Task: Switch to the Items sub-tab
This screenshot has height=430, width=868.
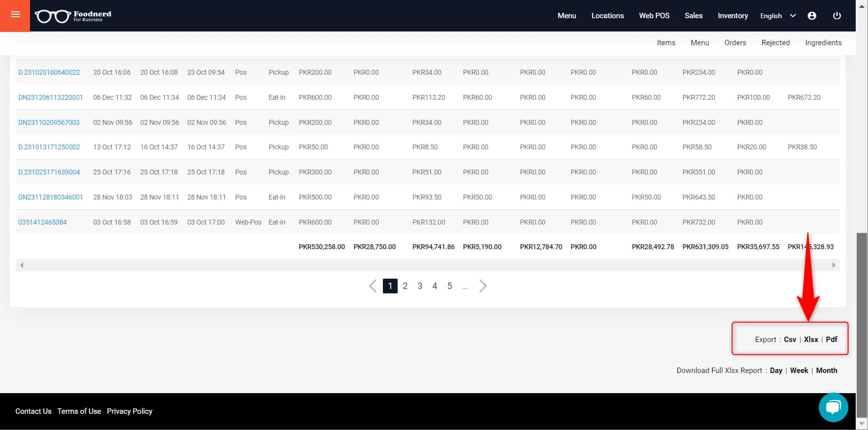Action: [666, 43]
